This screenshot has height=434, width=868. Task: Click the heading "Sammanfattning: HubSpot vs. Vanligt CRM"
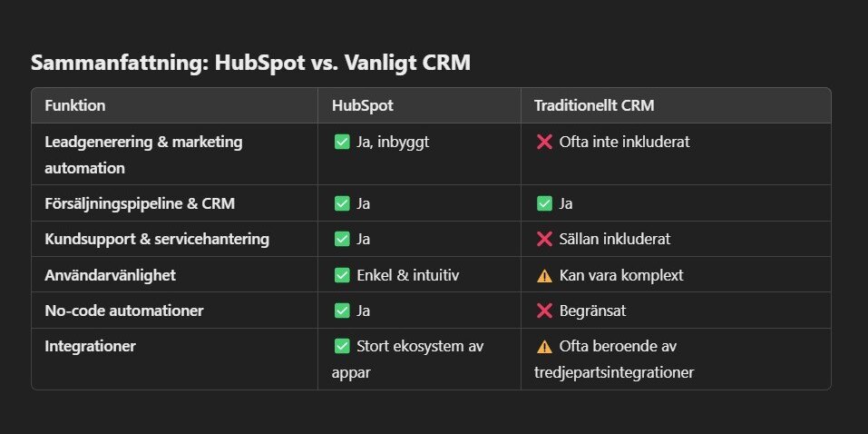pyautogui.click(x=250, y=62)
